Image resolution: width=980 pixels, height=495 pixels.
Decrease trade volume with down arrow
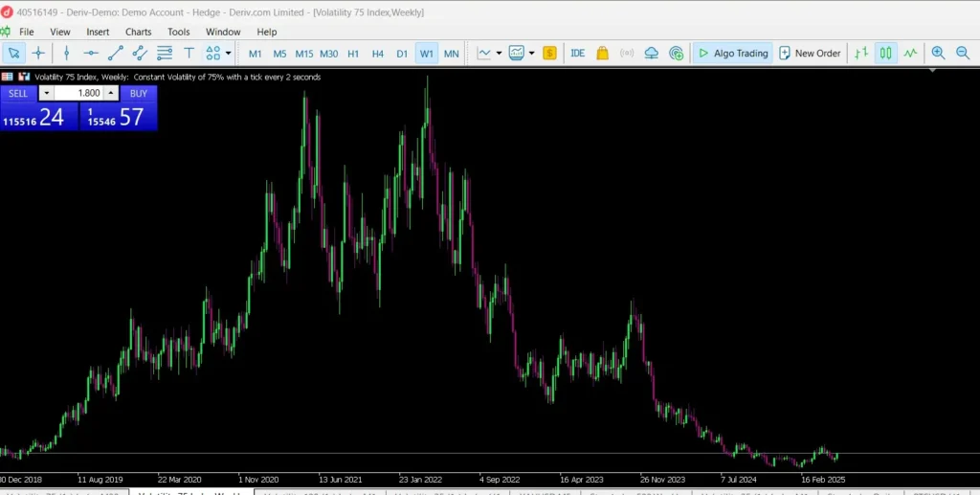point(46,93)
